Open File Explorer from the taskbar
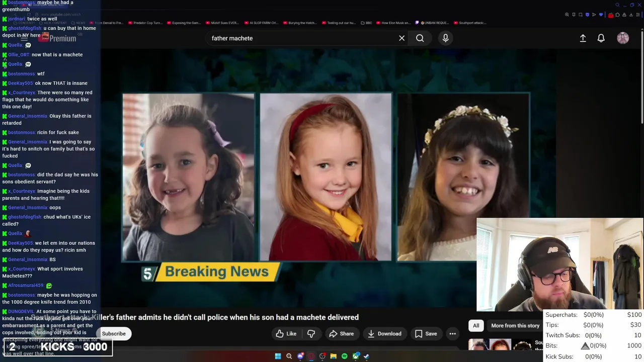Image resolution: width=644 pixels, height=362 pixels. click(x=333, y=356)
